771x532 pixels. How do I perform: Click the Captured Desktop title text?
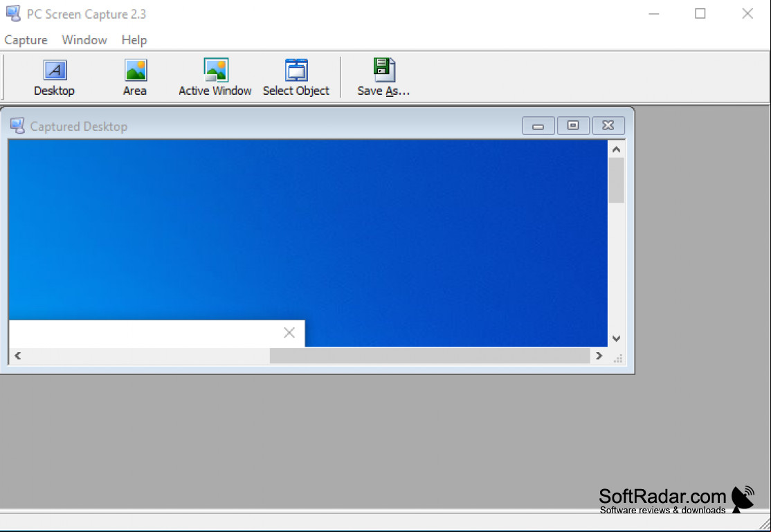[79, 127]
